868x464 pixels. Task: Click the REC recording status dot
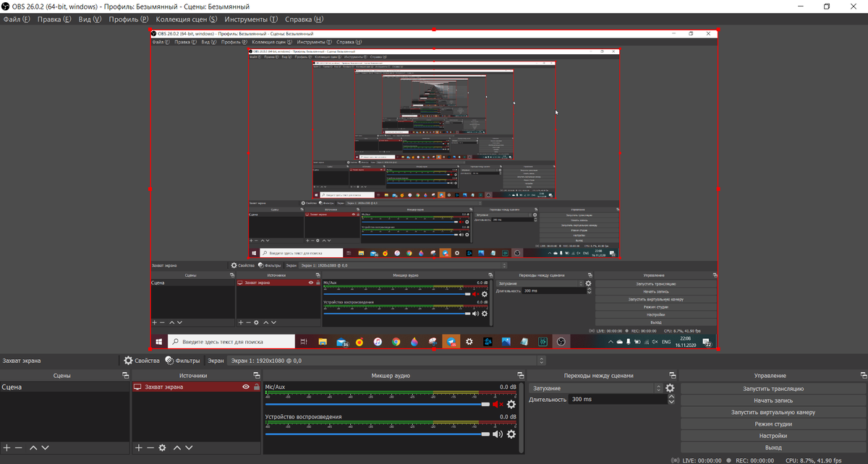(729, 460)
